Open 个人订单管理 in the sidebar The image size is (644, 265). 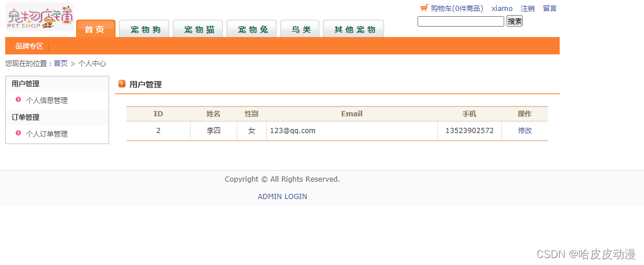[x=47, y=134]
